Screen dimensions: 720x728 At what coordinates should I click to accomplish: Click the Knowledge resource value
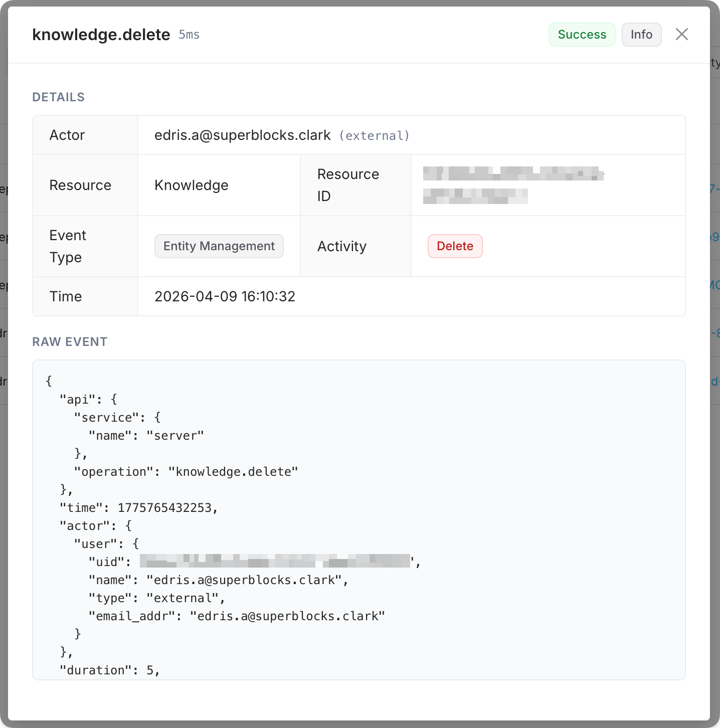191,186
